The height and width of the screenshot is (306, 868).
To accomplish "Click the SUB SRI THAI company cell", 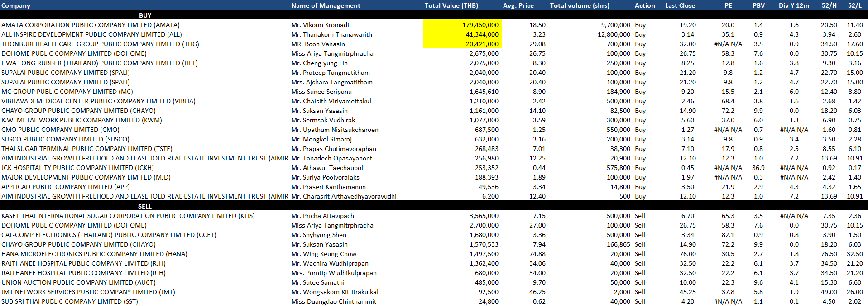I will 69,301.
